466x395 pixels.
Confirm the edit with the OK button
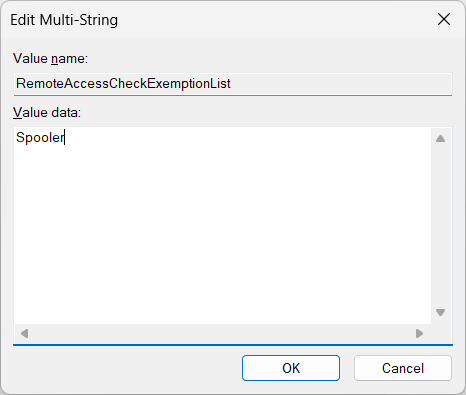click(x=291, y=368)
